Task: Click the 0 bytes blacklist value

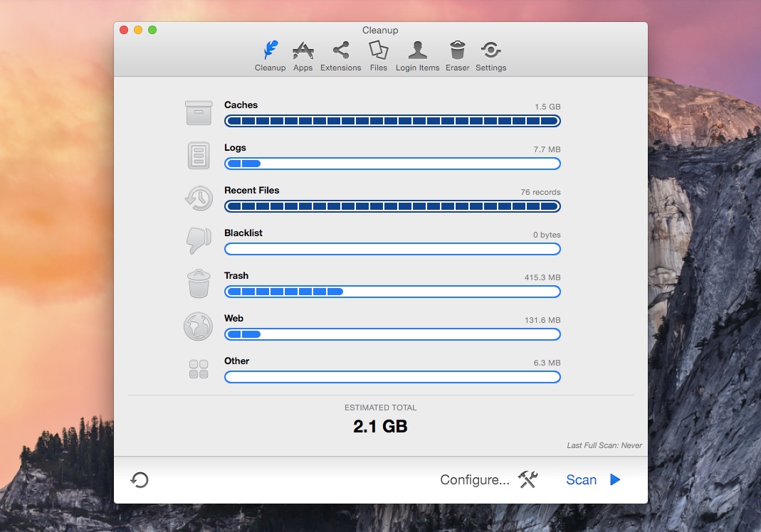Action: [x=547, y=235]
